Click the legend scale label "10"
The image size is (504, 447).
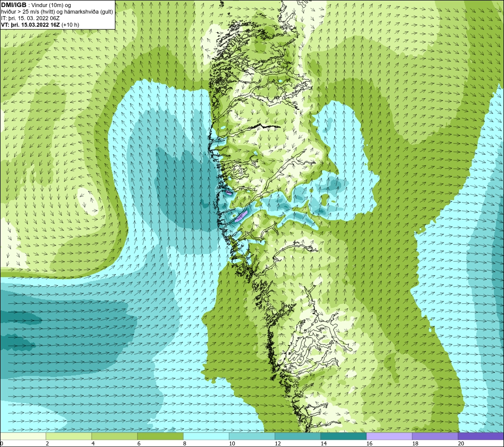(x=232, y=444)
